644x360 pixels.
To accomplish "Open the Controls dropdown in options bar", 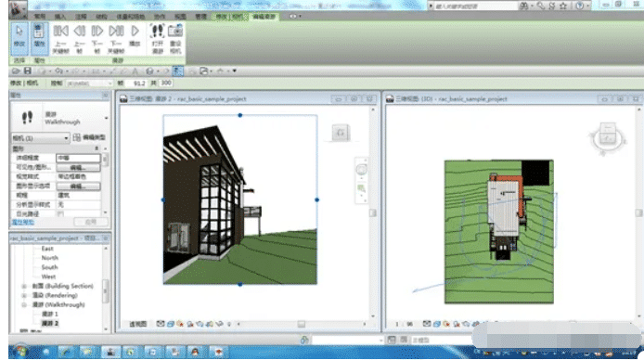I will click(x=89, y=84).
